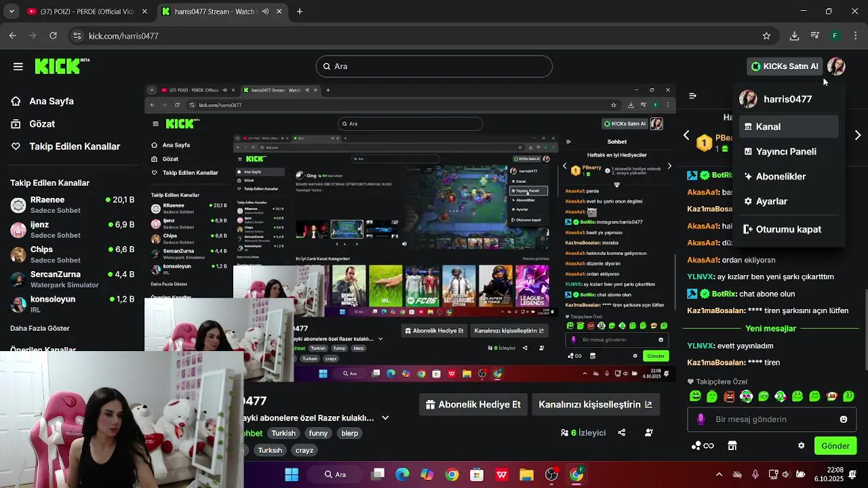Go back with browser back arrow
Image resolution: width=868 pixels, height=488 pixels.
[13, 36]
